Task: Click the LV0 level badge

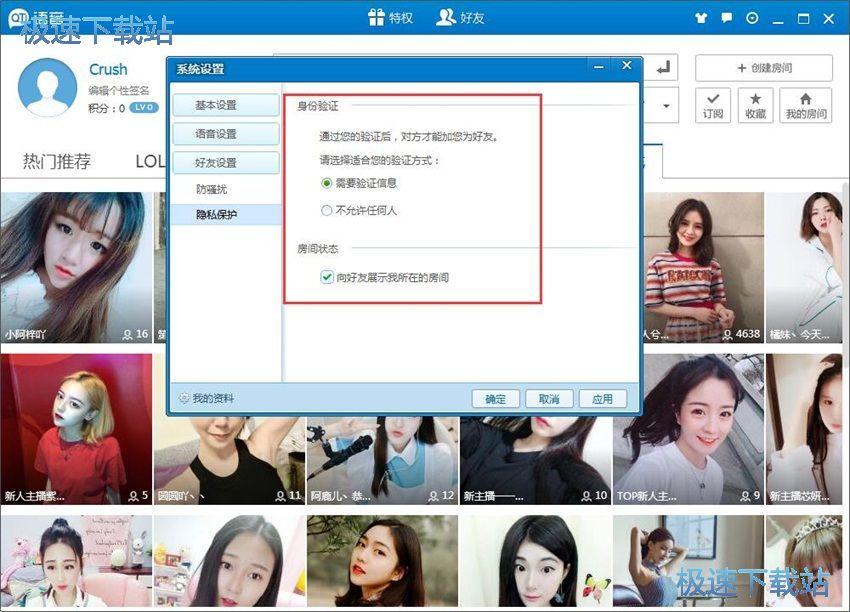Action: tap(144, 107)
